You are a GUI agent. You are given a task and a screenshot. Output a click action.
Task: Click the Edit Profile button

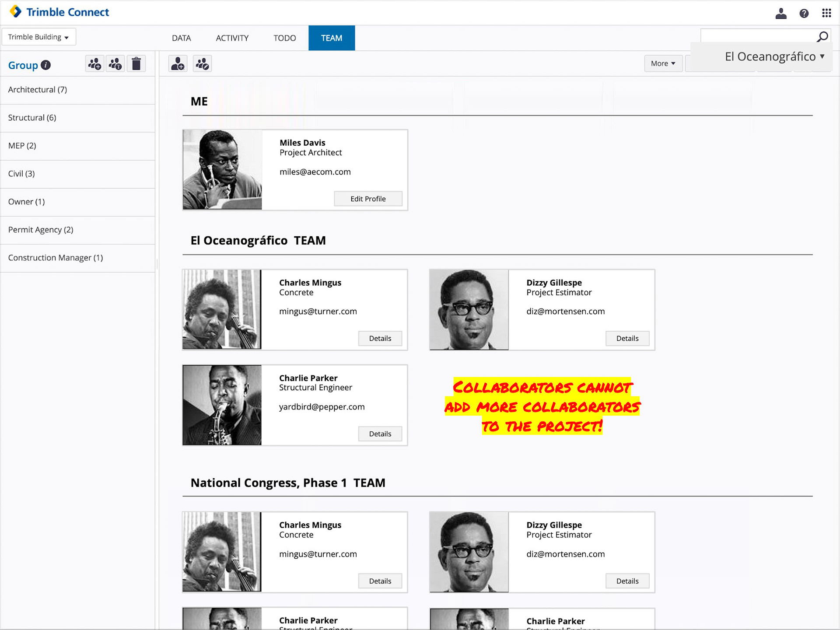(x=368, y=199)
